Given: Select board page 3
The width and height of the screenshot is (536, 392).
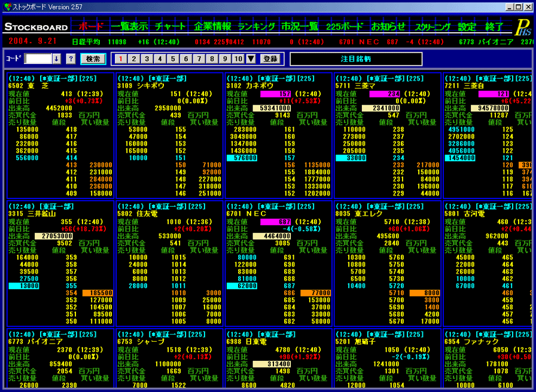Looking at the screenshot, I should point(147,59).
